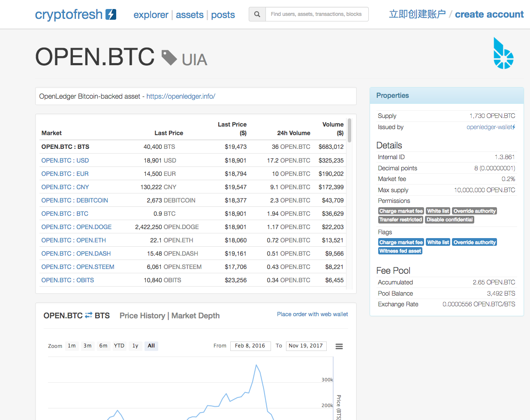Screen dimensions: 530x420
Task: Click the Market column header
Action: [x=51, y=133]
